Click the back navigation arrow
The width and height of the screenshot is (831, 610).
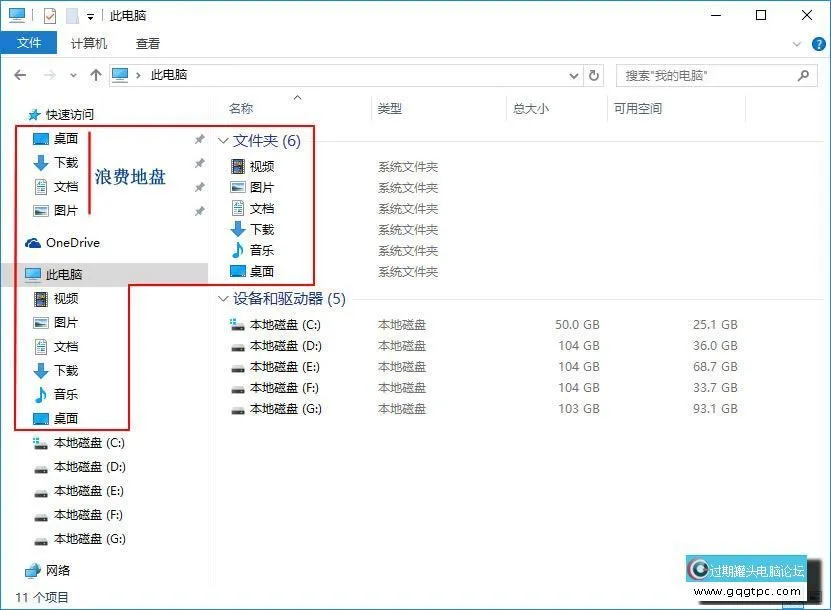(20, 74)
